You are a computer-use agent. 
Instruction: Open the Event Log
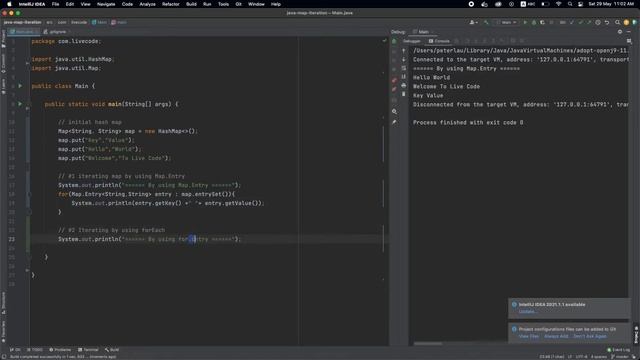point(618,350)
